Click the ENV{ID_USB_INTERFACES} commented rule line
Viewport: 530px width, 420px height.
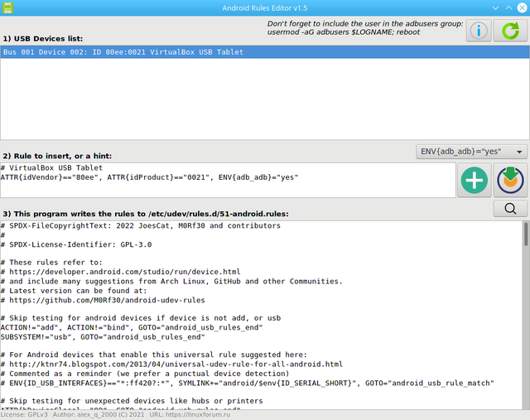[248, 384]
